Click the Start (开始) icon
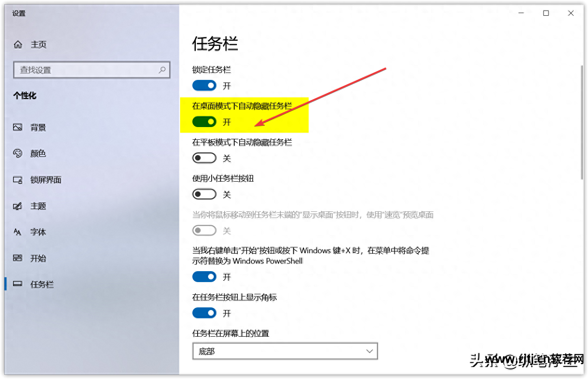Image resolution: width=588 pixels, height=379 pixels. click(x=17, y=258)
